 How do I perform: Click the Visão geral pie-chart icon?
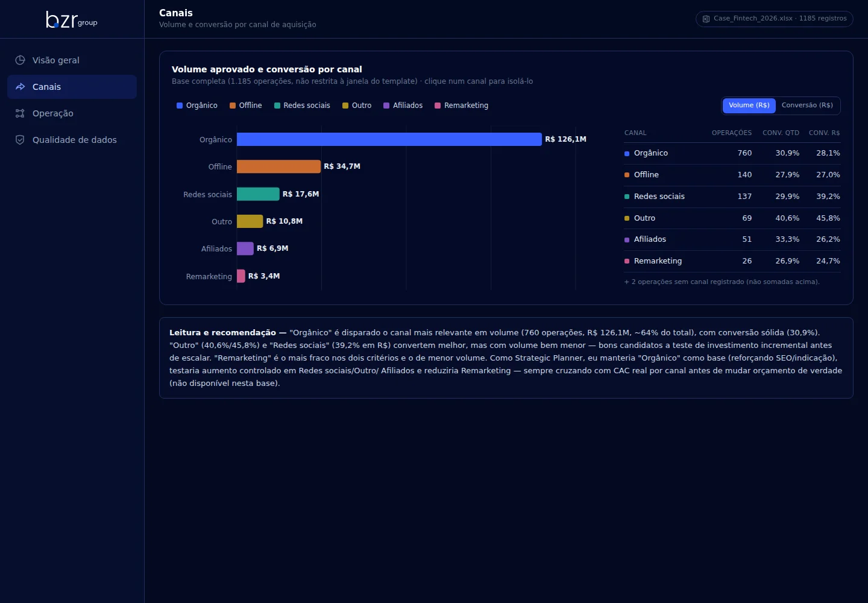(x=20, y=60)
